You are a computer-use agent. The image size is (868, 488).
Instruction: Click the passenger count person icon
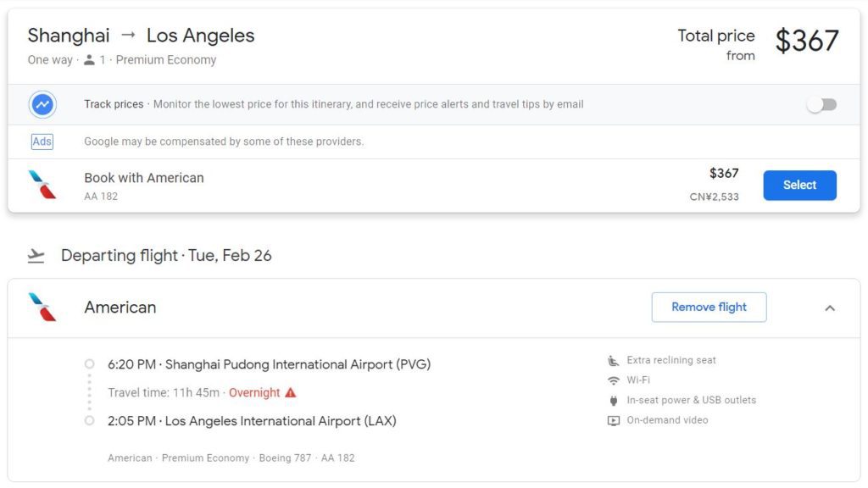click(89, 60)
